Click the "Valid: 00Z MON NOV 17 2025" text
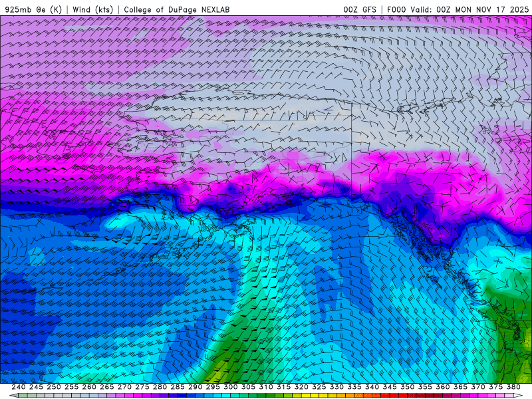This screenshot has height=399, width=532. tap(469, 9)
